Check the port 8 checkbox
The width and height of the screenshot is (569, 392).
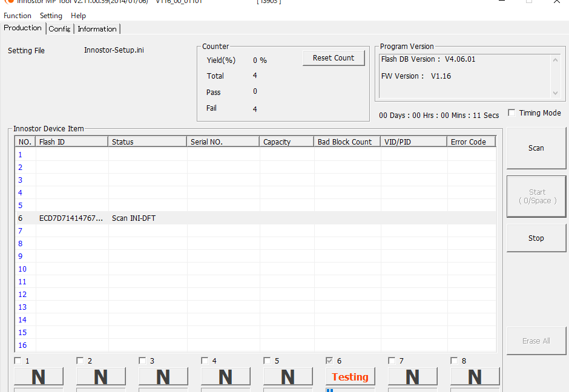coord(454,361)
